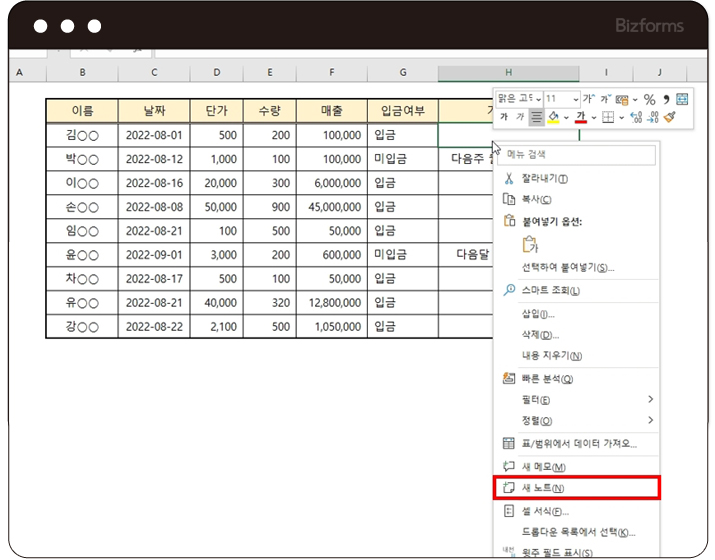Viewport: 715px width, 560px height.
Task: Click the percent style icon in mini toolbar
Action: coord(649,99)
